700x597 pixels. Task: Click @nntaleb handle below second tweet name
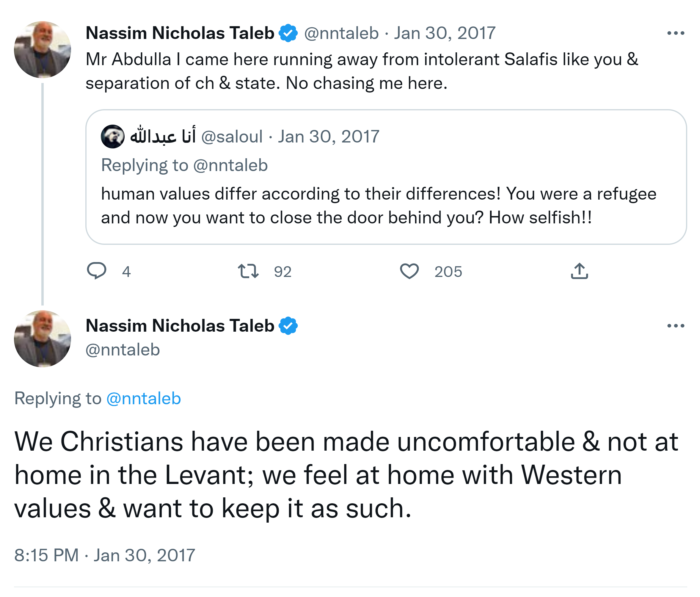click(x=123, y=349)
